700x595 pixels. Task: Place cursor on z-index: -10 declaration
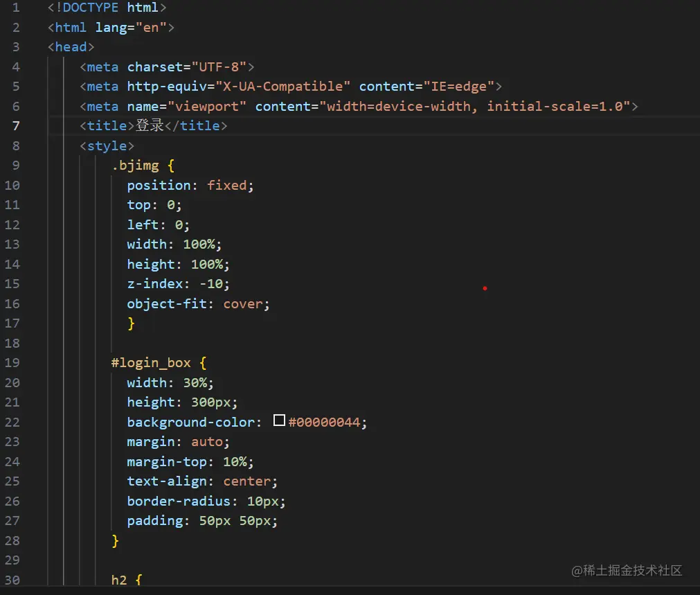178,284
